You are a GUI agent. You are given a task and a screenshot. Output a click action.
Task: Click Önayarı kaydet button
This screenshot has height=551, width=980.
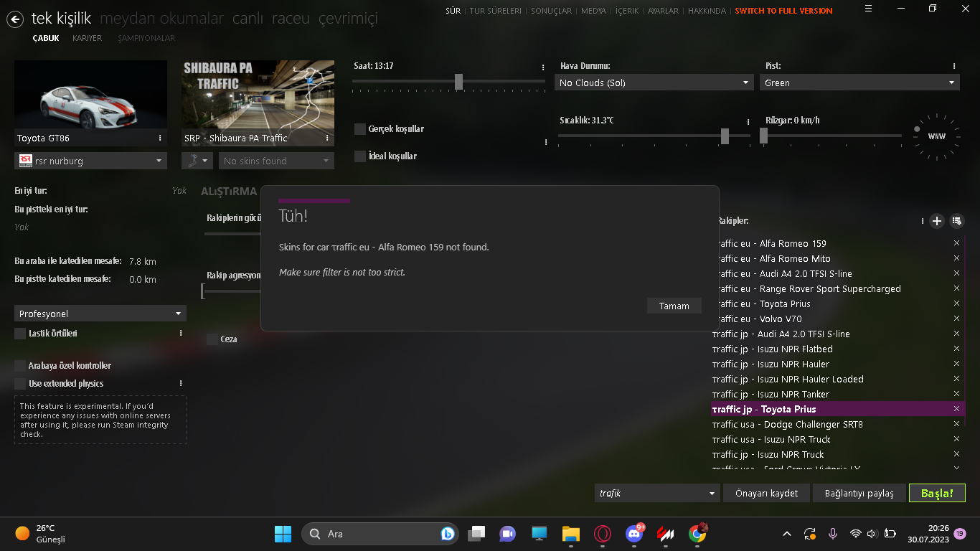[767, 493]
